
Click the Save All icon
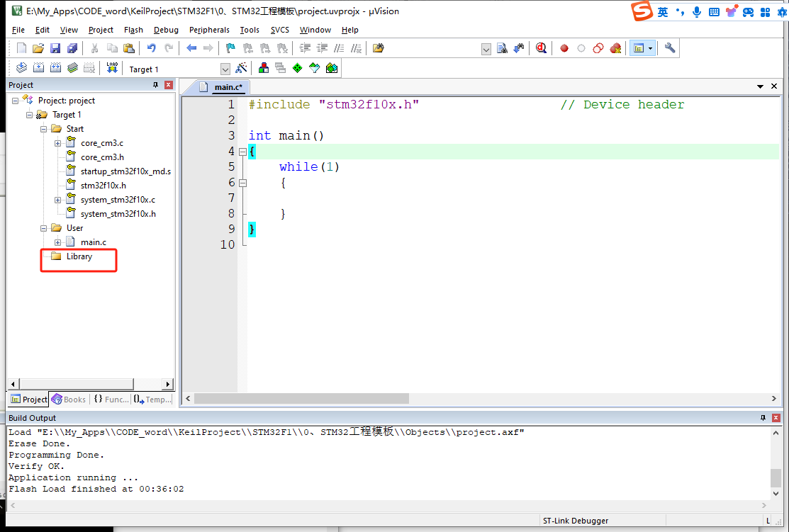pos(72,48)
